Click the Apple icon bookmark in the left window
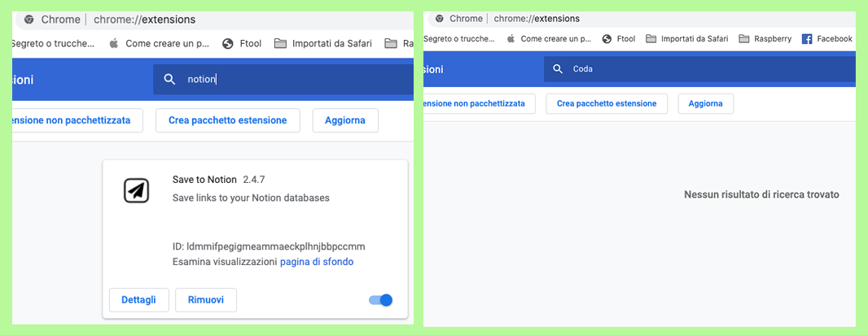This screenshot has height=335, width=868. 114,43
